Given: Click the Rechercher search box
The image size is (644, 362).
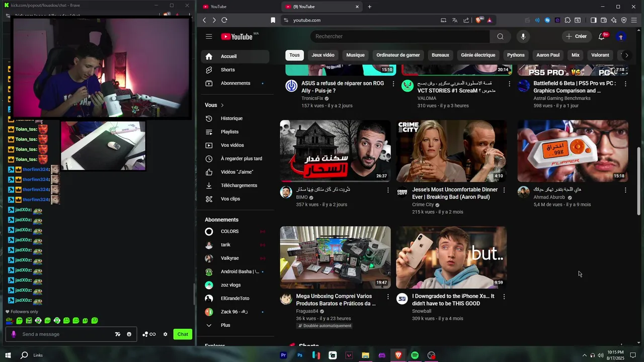Looking at the screenshot, I should (400, 36).
